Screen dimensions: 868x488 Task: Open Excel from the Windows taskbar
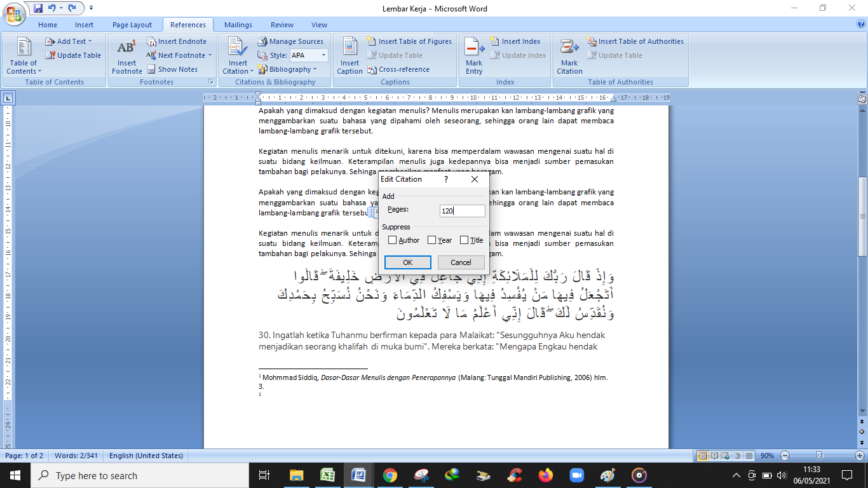tap(327, 475)
